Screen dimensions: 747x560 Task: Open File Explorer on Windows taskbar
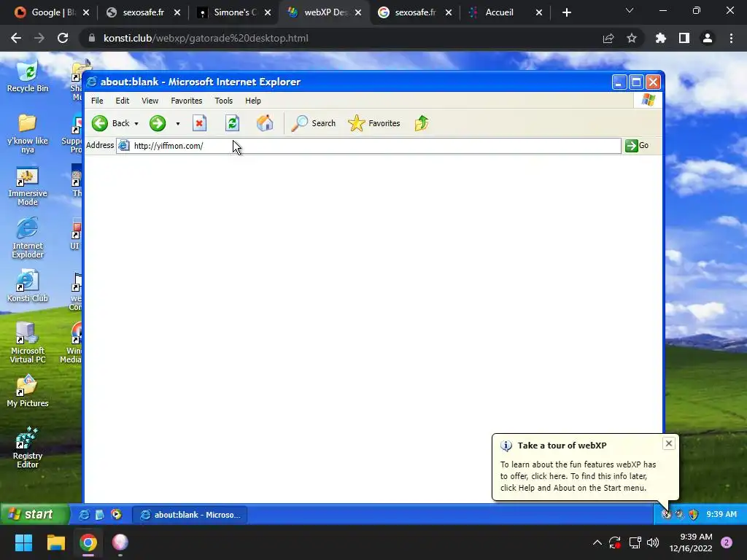(55, 542)
